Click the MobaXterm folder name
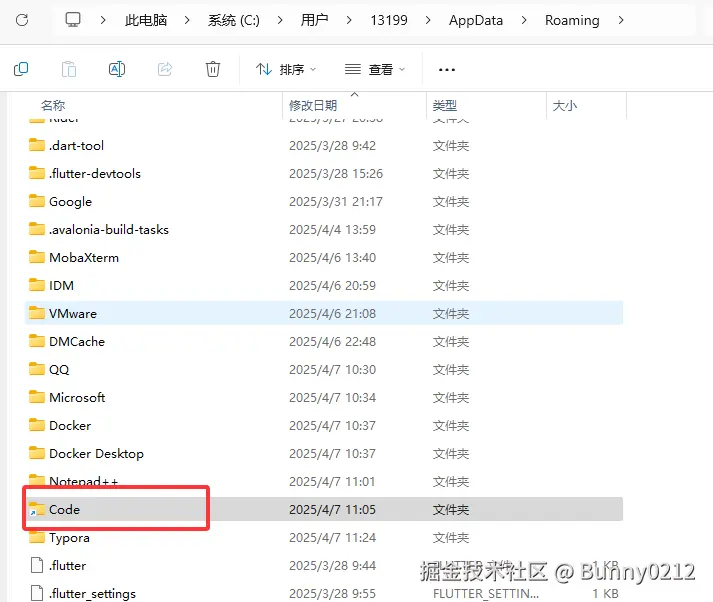This screenshot has height=602, width=713. point(84,257)
